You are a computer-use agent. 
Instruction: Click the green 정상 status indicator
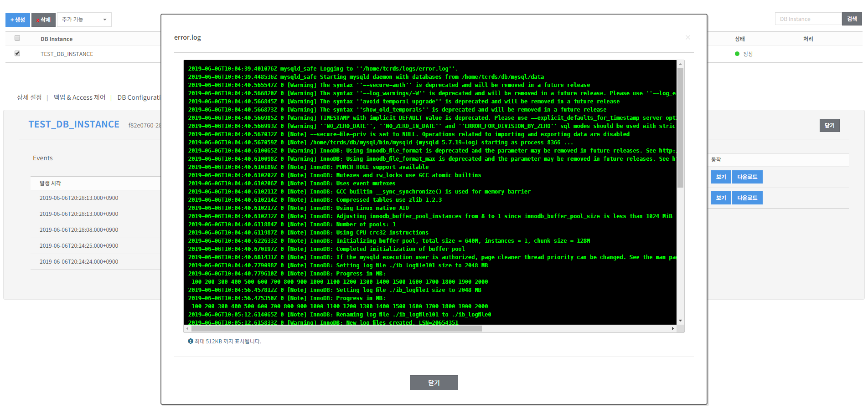pos(737,54)
